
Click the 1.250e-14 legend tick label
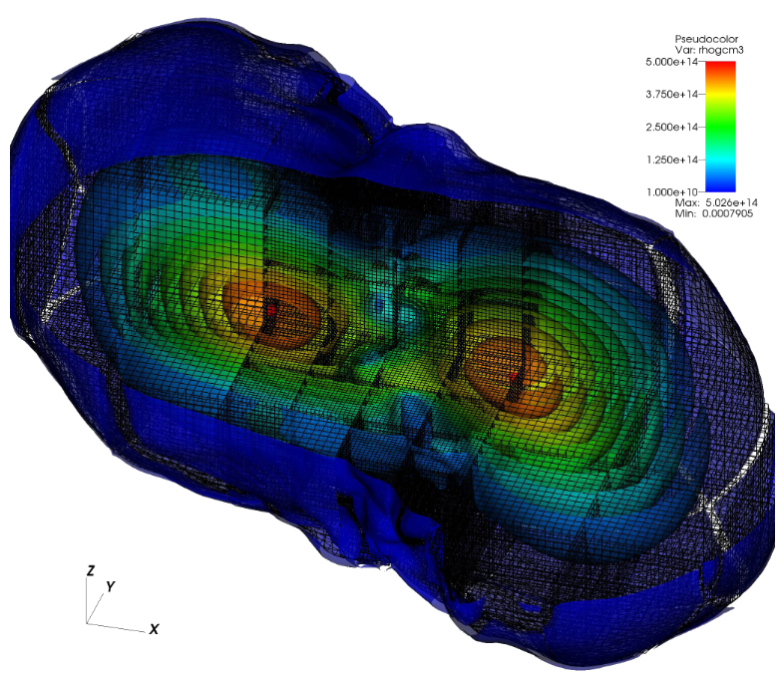pyautogui.click(x=674, y=159)
